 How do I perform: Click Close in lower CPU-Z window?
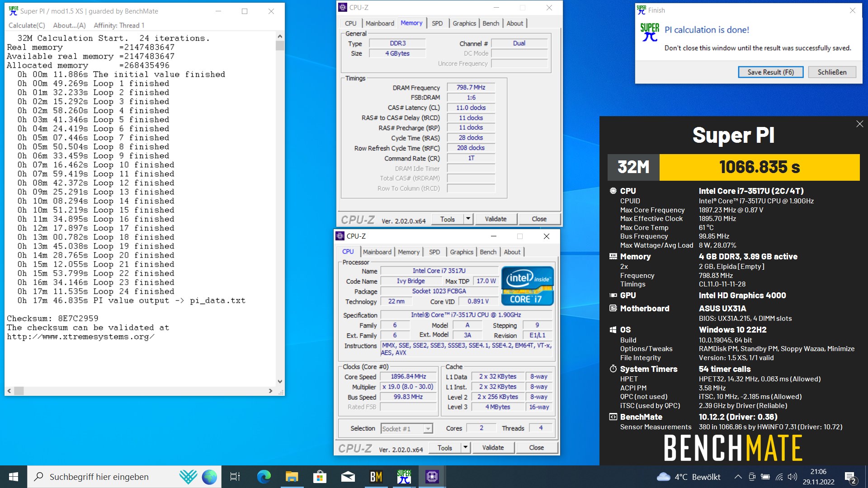(537, 448)
